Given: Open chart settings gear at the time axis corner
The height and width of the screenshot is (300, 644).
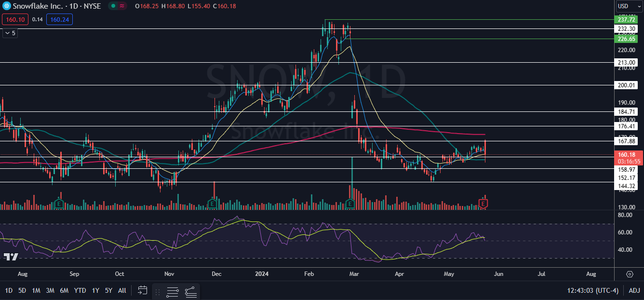Looking at the screenshot, I should pyautogui.click(x=630, y=274).
